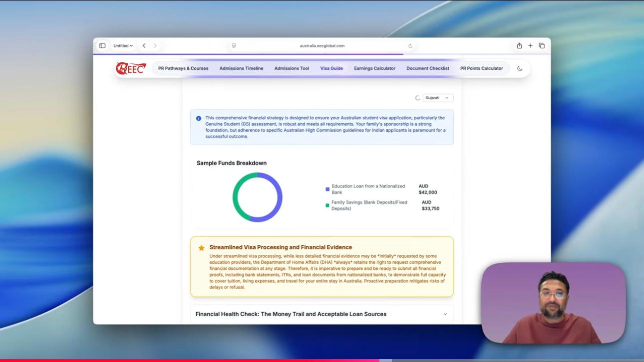Open the PR Points Calculator page
The image size is (644, 362).
[x=481, y=68]
